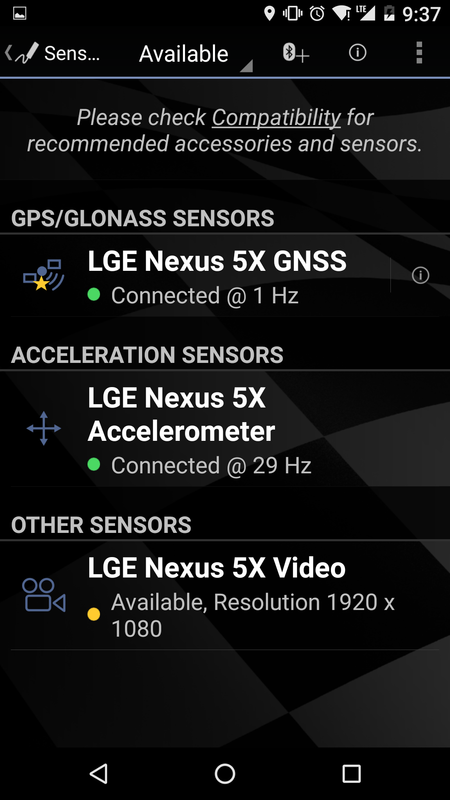Select the LGE Nexus 5X Video entry

tap(225, 596)
